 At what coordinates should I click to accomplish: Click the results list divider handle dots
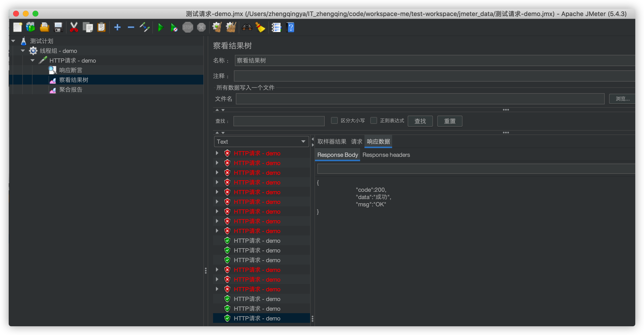click(312, 319)
